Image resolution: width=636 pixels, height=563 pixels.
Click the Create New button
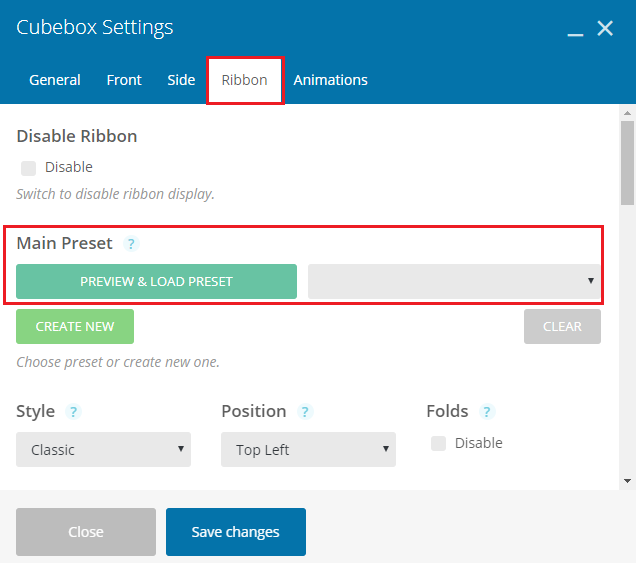click(75, 327)
